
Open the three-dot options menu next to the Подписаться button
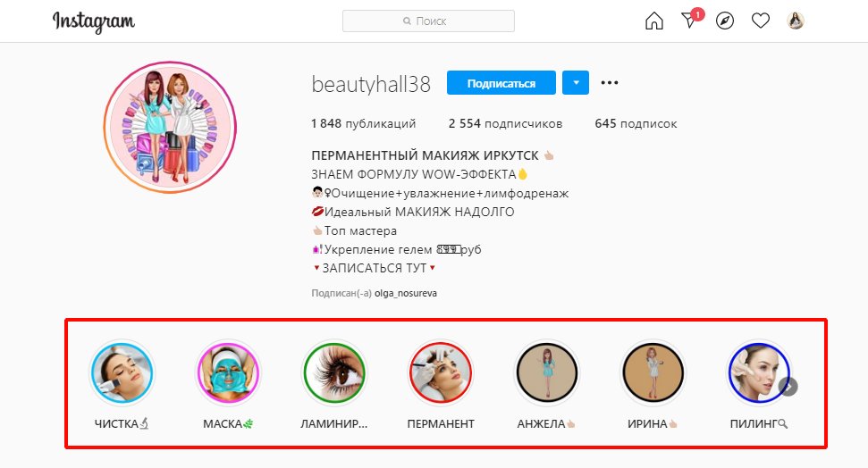click(x=610, y=83)
